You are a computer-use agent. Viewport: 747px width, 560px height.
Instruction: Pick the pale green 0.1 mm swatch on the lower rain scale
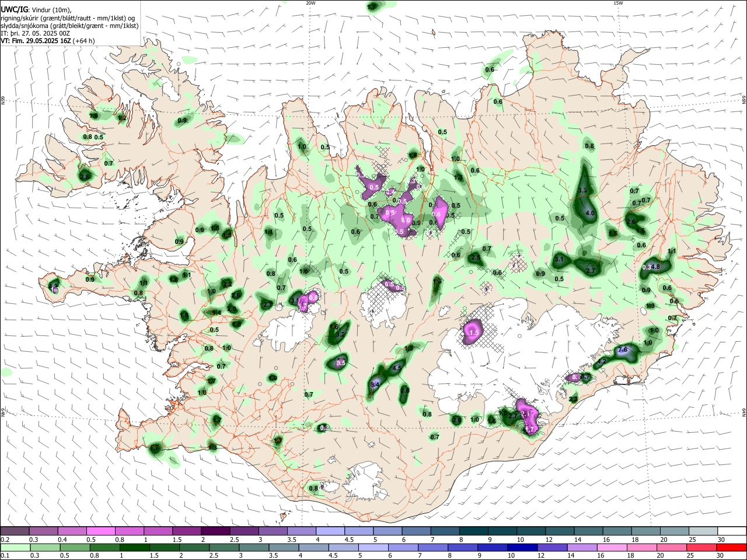click(15, 548)
